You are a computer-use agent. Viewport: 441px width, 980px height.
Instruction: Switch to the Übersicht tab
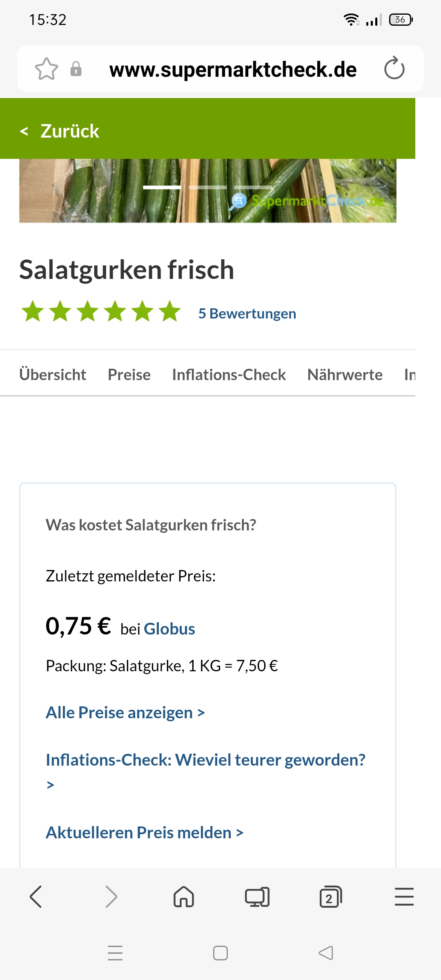pyautogui.click(x=53, y=374)
